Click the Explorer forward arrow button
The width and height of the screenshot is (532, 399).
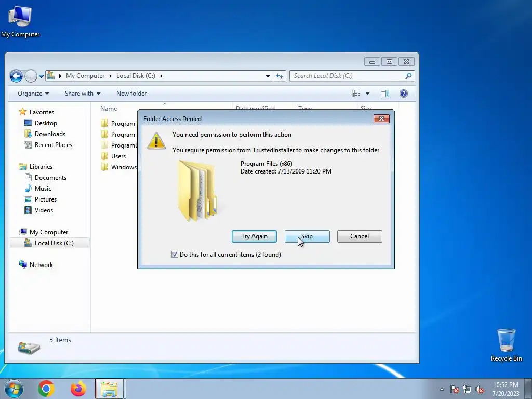(31, 76)
